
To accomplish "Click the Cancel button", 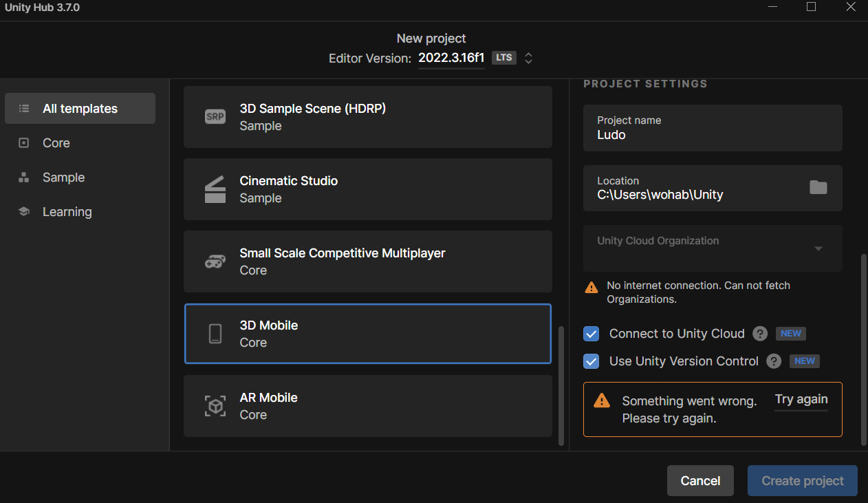I will 700,481.
